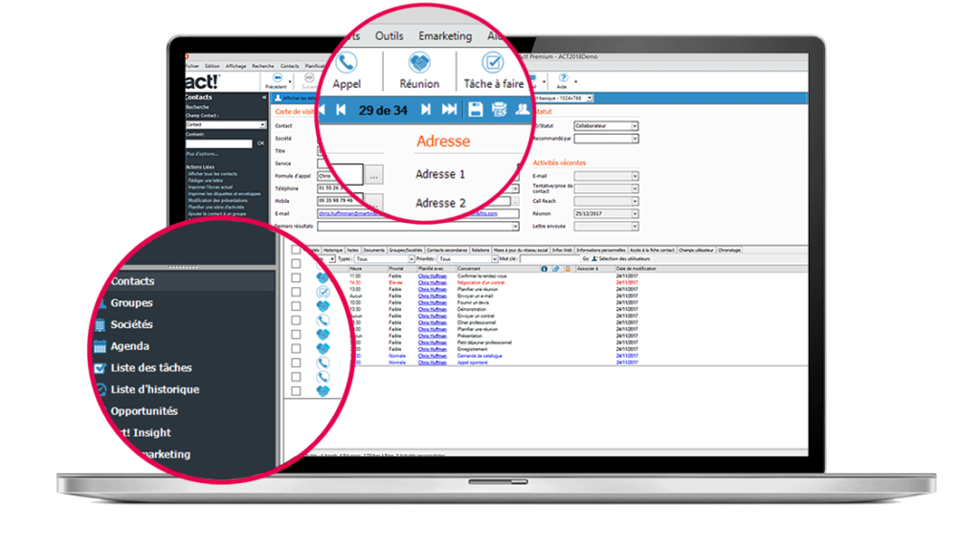Click the Concernant column header
The width and height of the screenshot is (980, 551).
point(469,269)
